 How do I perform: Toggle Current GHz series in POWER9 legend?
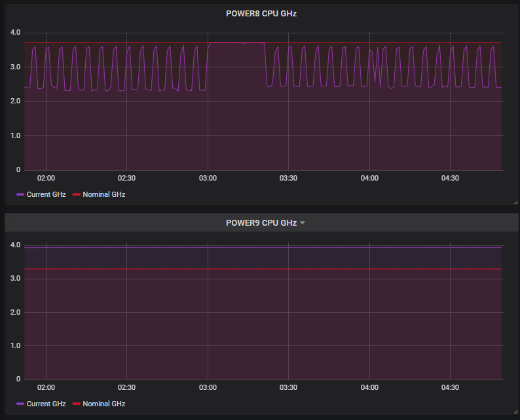46,404
